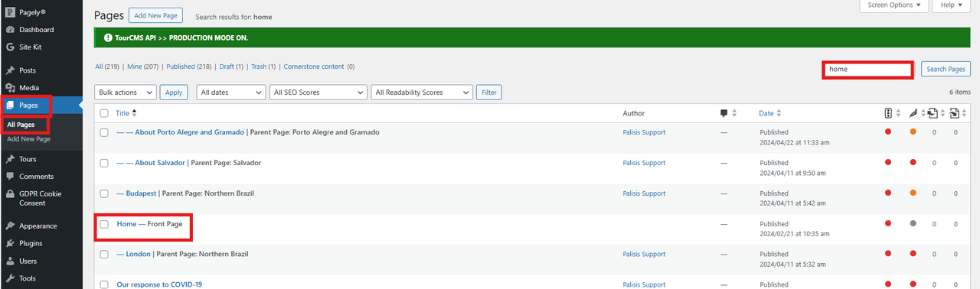Check the Home Front Page row checkbox
Viewport: 980px width, 289px height.
pyautogui.click(x=104, y=224)
